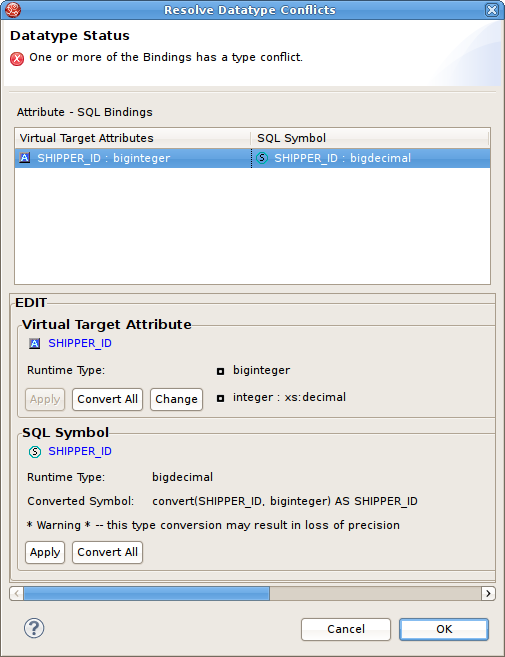Viewport: 505px width, 657px height.
Task: Click the blue SHIPPER_ID link under Virtual Target Attribute
Action: (x=80, y=344)
